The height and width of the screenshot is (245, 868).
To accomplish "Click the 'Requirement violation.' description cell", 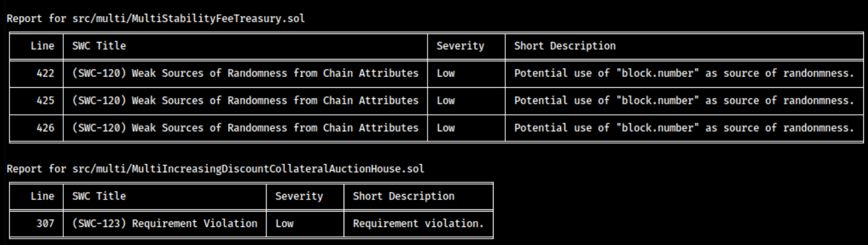I will 418,224.
